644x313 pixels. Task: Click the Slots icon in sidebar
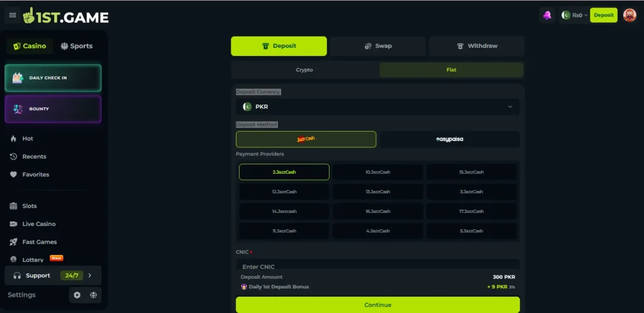(x=14, y=206)
